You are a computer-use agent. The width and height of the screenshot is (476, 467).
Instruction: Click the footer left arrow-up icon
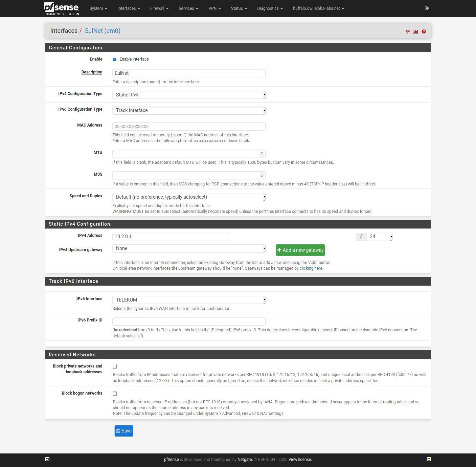[47, 459]
